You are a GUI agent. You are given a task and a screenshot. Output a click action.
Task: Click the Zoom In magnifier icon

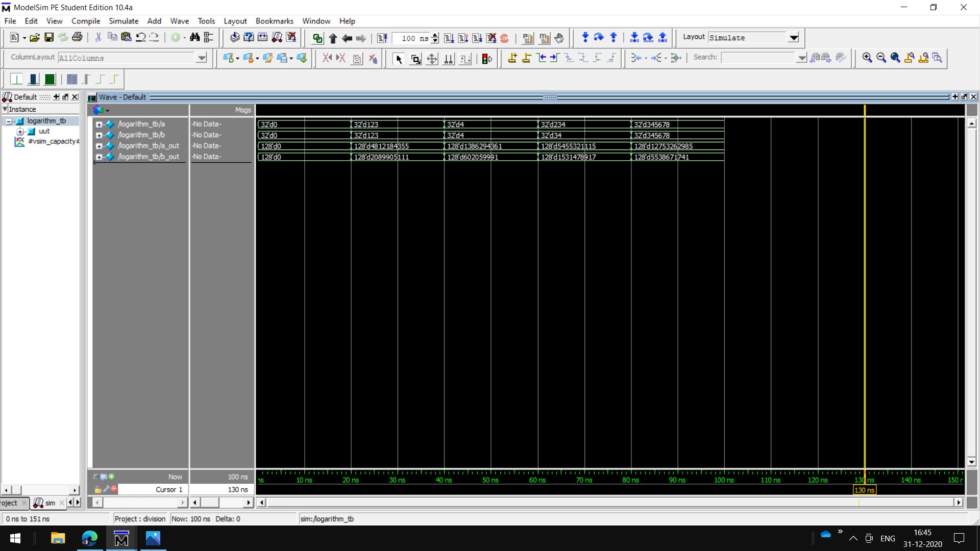click(x=867, y=58)
